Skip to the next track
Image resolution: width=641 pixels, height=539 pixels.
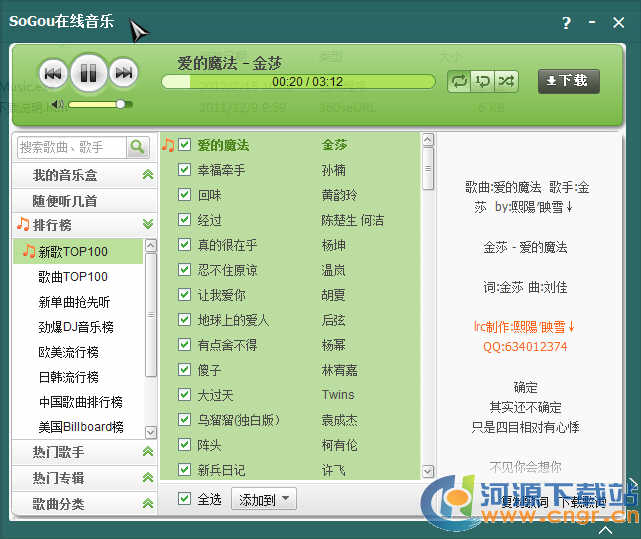[123, 72]
